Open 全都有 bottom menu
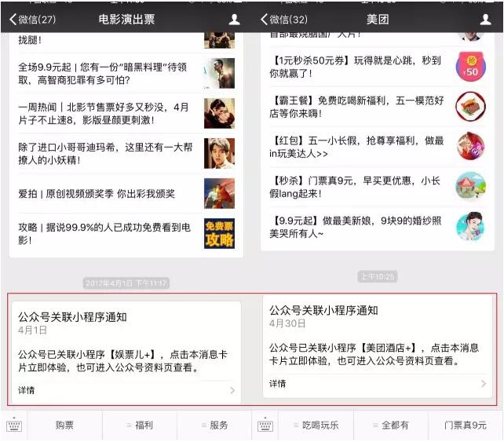This screenshot has height=442, width=504. click(391, 426)
